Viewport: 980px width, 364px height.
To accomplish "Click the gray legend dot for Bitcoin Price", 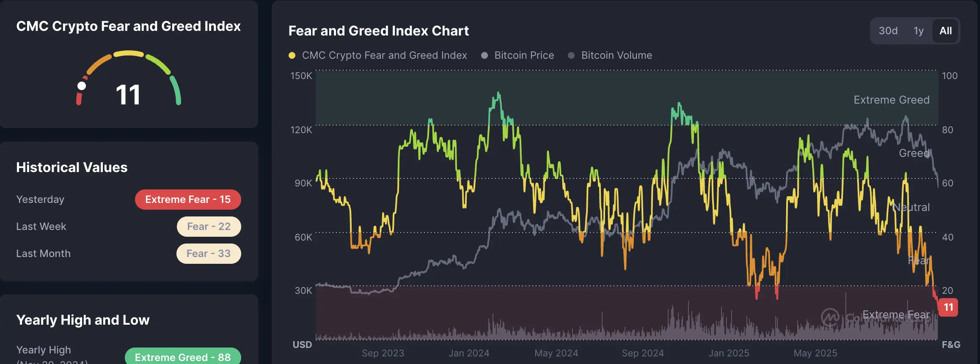I will coord(485,55).
